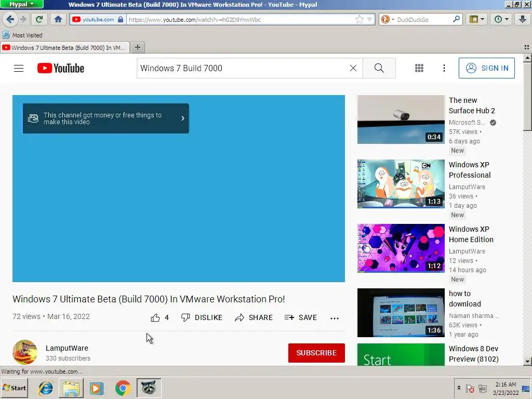Click the network tray icon

pyautogui.click(x=483, y=389)
